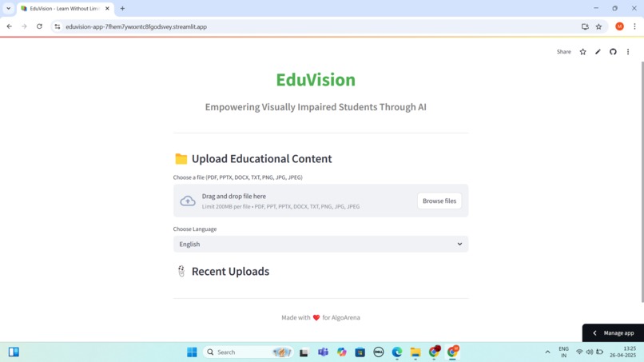The width and height of the screenshot is (644, 362).
Task: Open Streamlit three-dot app menu
Action: coord(627,52)
